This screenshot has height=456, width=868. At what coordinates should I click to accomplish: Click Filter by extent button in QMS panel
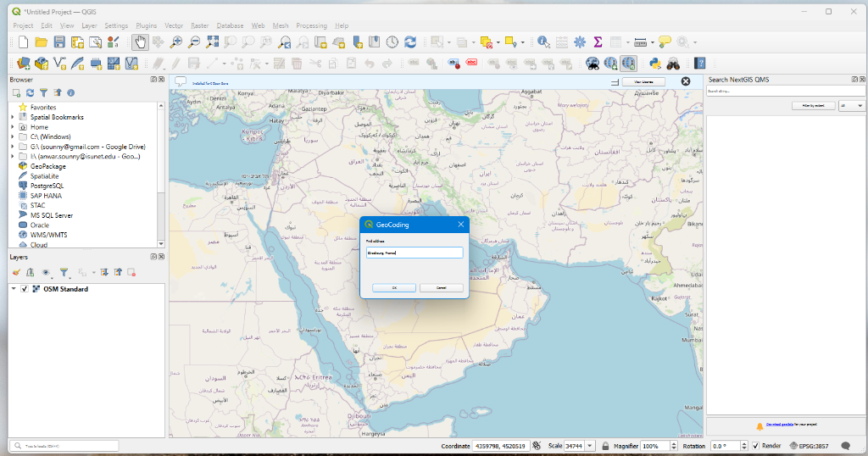(x=813, y=106)
